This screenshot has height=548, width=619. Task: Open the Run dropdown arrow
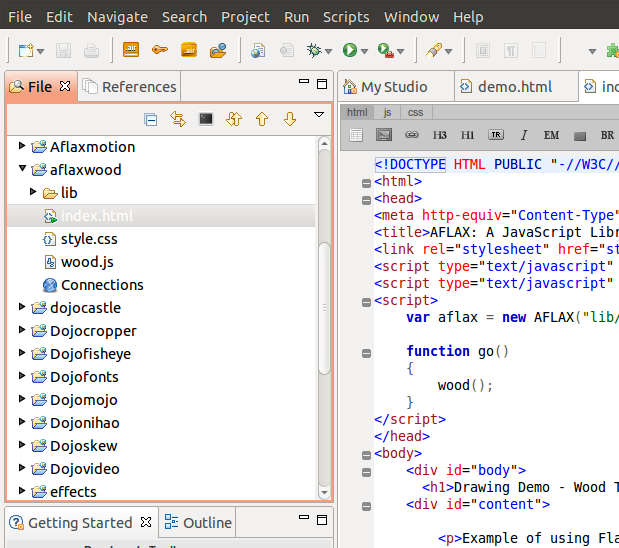364,51
